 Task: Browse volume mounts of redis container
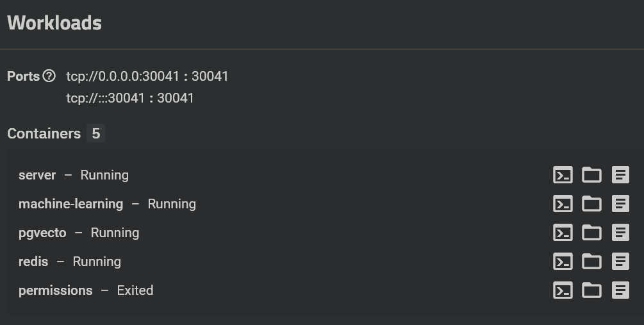pyautogui.click(x=591, y=262)
